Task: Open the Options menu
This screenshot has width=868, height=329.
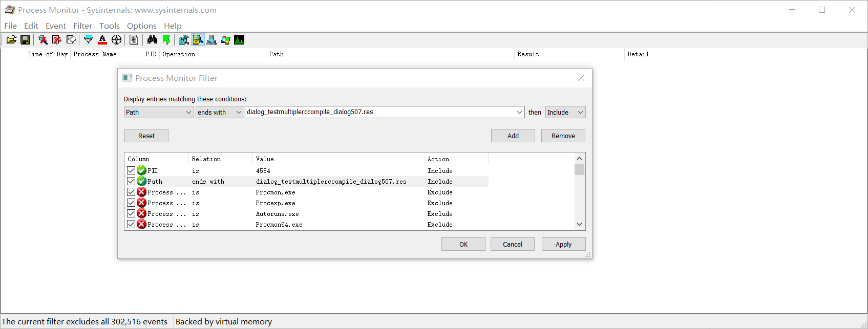Action: (142, 26)
